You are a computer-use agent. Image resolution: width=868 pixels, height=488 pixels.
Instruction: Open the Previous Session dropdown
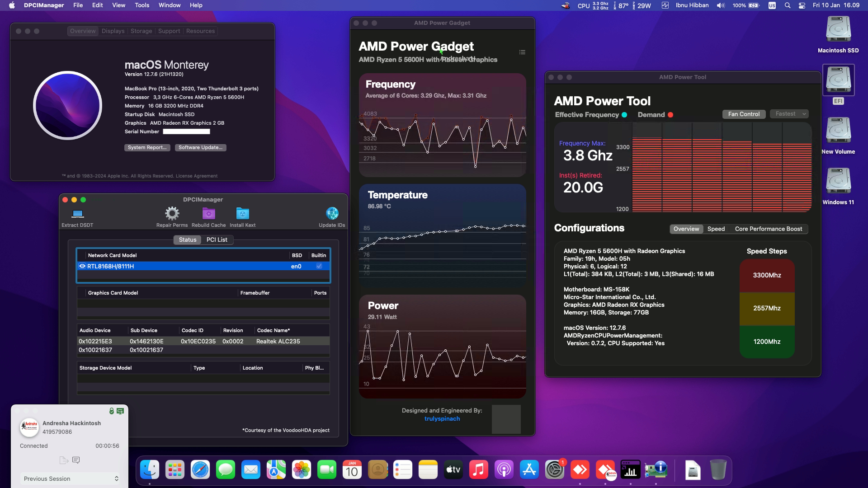(x=70, y=479)
